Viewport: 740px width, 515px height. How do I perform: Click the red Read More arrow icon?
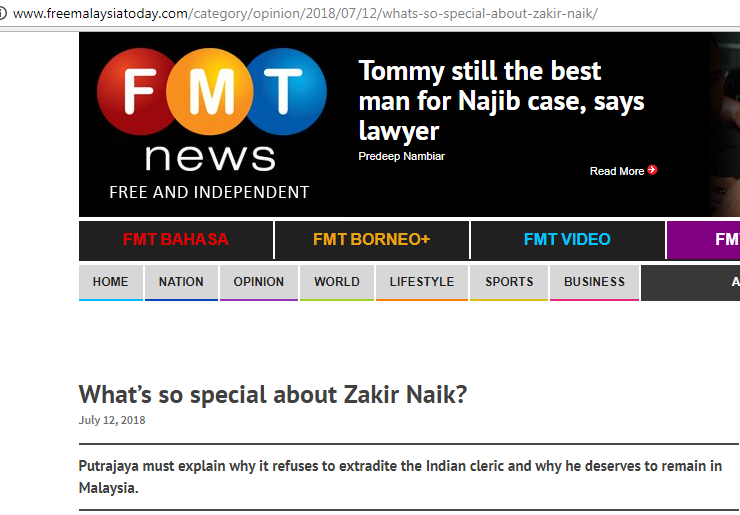[x=652, y=170]
